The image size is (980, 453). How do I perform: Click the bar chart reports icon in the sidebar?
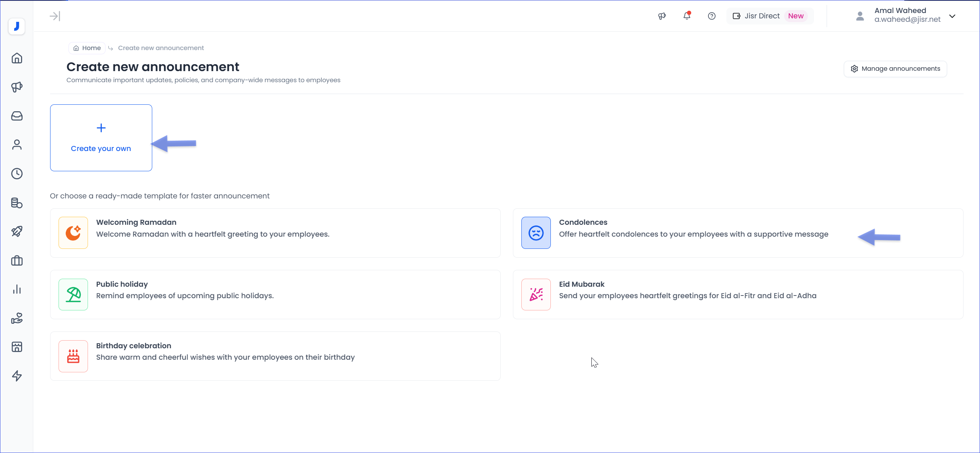[x=17, y=289]
